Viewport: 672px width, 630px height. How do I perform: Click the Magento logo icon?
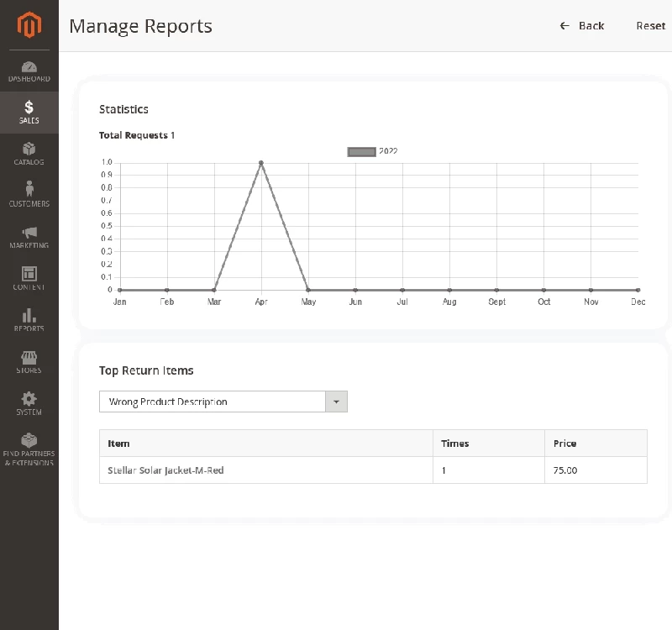[29, 25]
